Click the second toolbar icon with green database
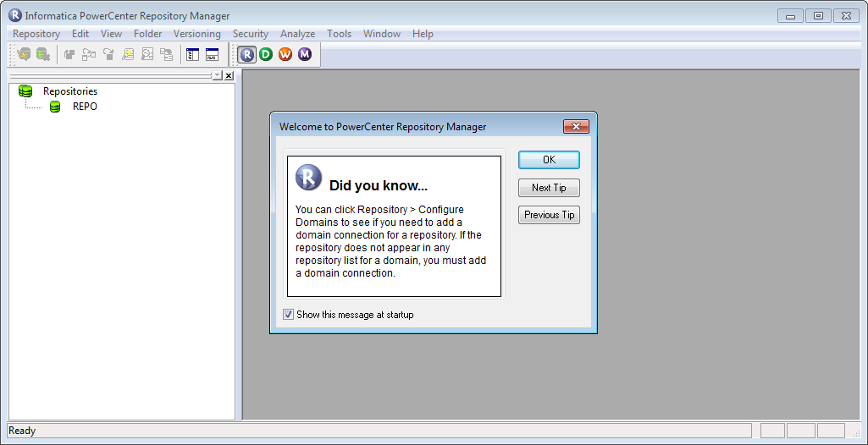Screen dimensions: 868x445 click(43, 54)
